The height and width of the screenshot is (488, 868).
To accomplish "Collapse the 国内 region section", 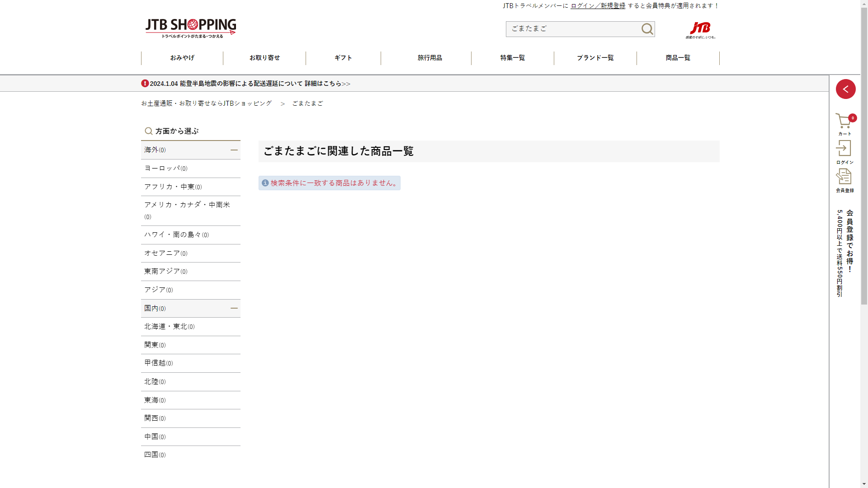I will pyautogui.click(x=234, y=308).
